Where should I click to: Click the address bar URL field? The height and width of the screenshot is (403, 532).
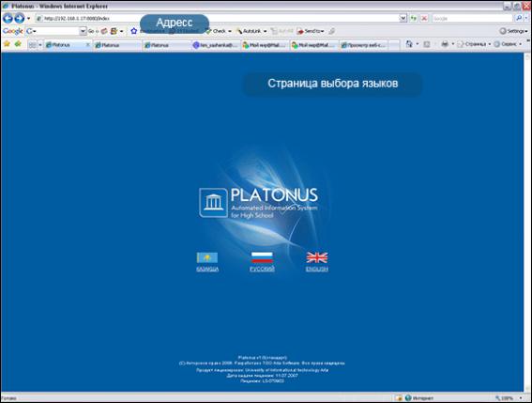(x=217, y=19)
